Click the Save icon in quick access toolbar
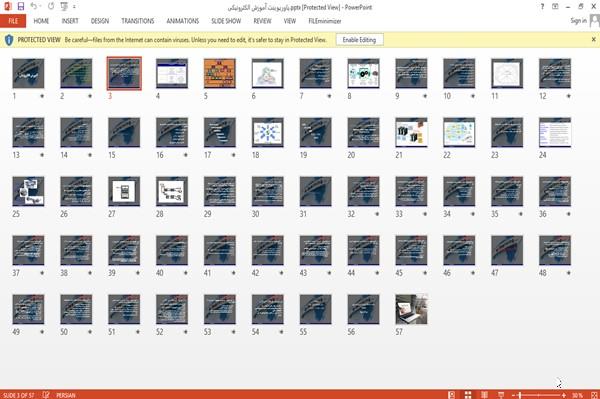600x399 pixels. (x=21, y=6)
